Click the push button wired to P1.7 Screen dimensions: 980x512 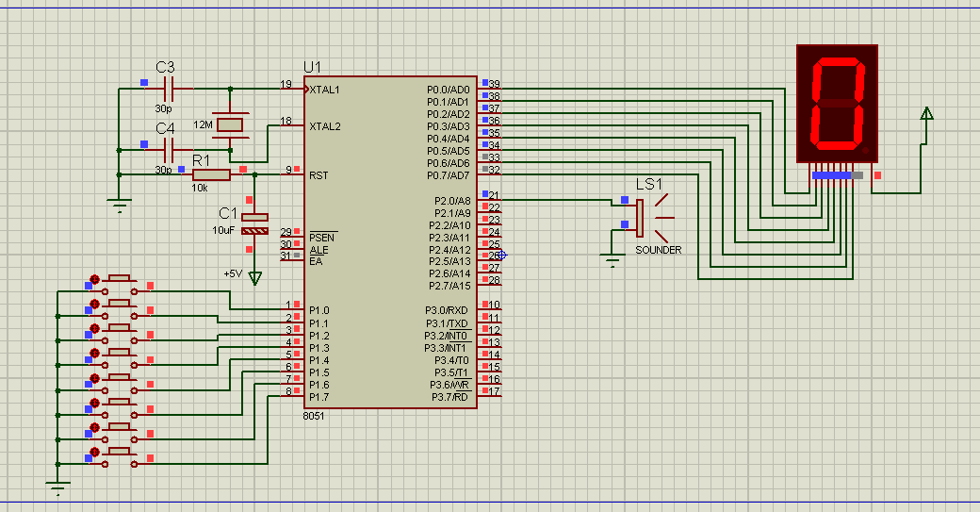119,457
